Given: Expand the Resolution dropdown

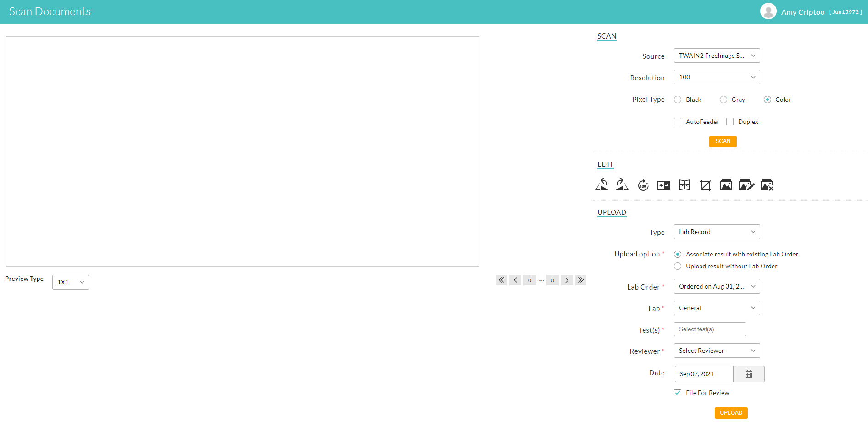Looking at the screenshot, I should (x=717, y=77).
